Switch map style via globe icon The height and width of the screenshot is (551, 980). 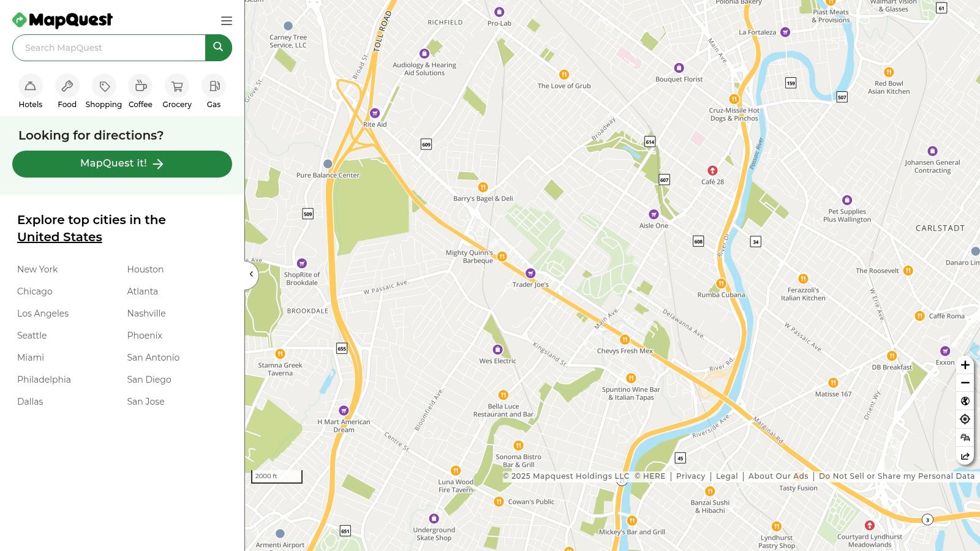(965, 401)
